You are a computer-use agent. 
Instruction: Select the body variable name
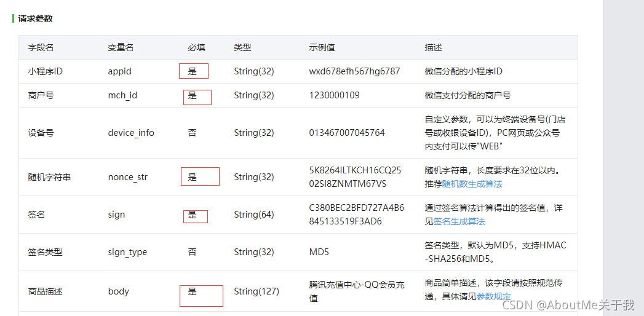pyautogui.click(x=118, y=292)
